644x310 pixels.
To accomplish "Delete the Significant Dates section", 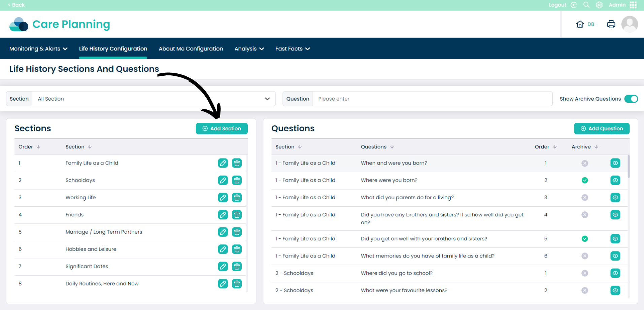I will click(x=237, y=267).
